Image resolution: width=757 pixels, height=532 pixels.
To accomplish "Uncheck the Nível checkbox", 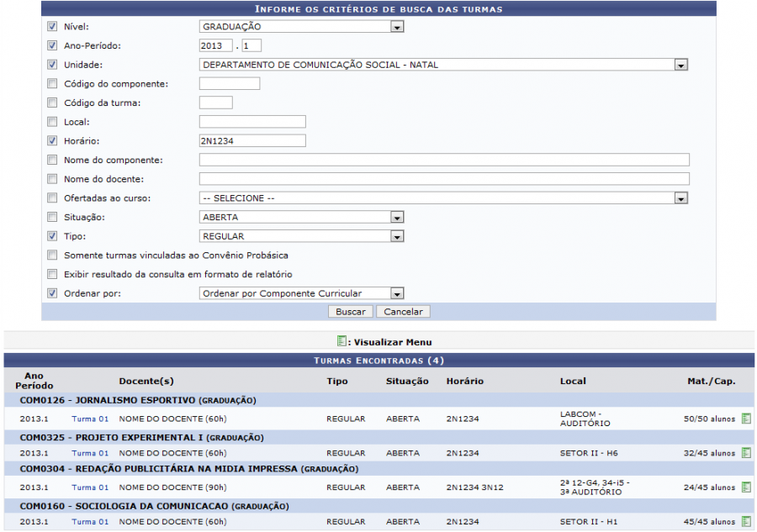I will click(52, 27).
